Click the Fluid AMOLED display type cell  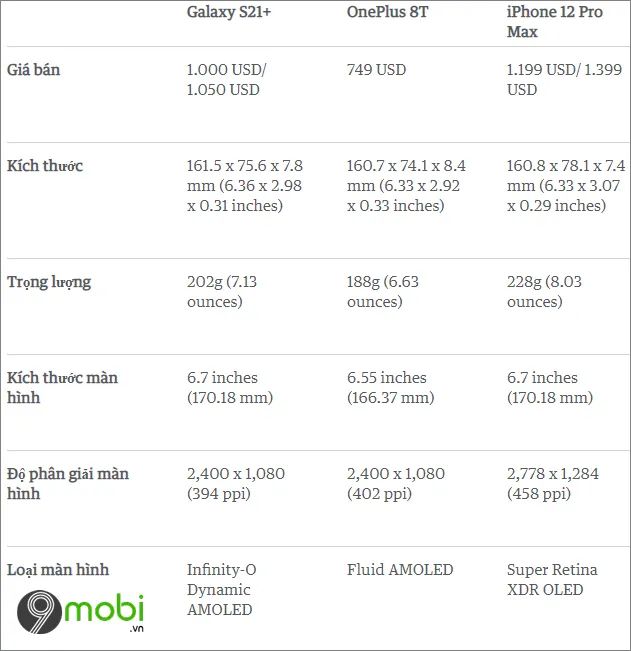coord(400,570)
